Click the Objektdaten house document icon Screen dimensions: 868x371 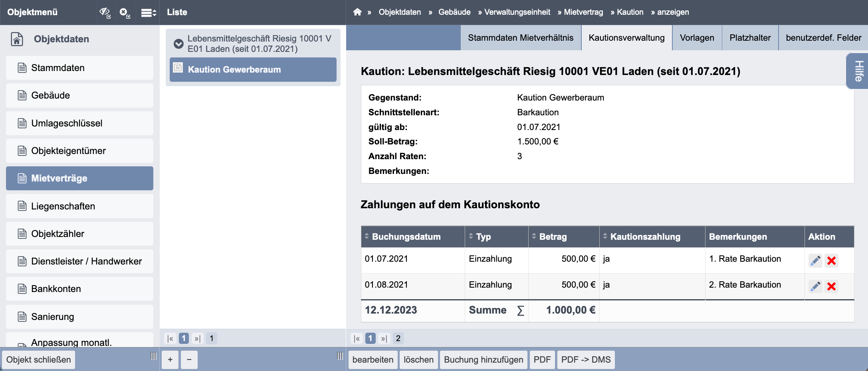[x=17, y=39]
